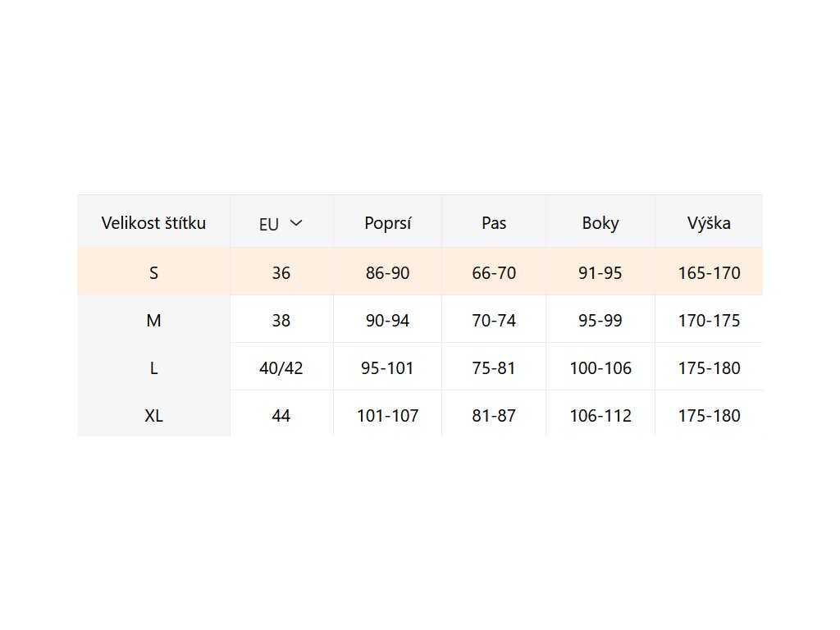Click EU size 44 cell
Image resolution: width=840 pixels, height=630 pixels.
(x=281, y=416)
